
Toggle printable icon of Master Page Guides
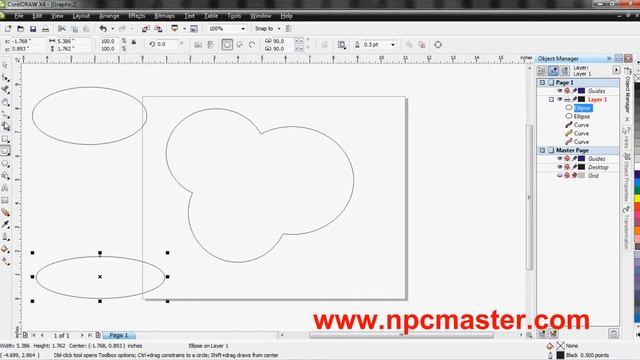[x=567, y=158]
